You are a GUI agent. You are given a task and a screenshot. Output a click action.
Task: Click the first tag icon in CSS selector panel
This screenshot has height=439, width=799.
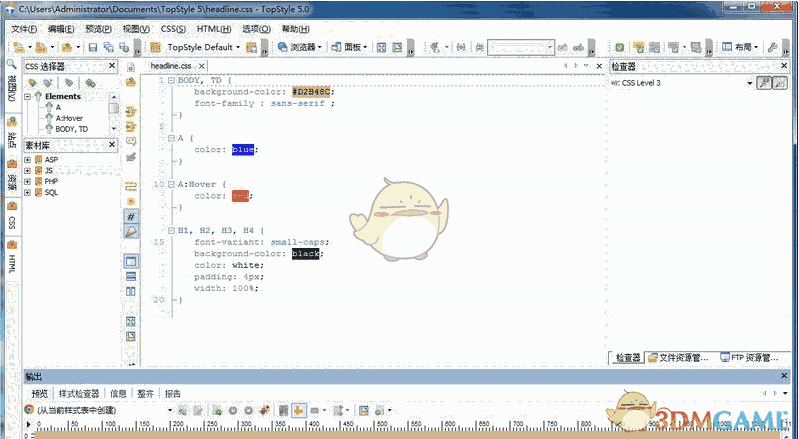pyautogui.click(x=33, y=83)
